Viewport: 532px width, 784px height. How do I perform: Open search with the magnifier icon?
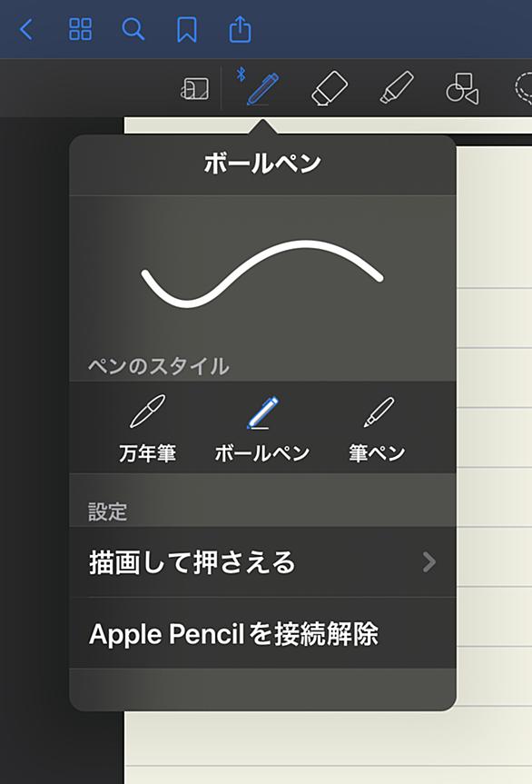[x=133, y=29]
